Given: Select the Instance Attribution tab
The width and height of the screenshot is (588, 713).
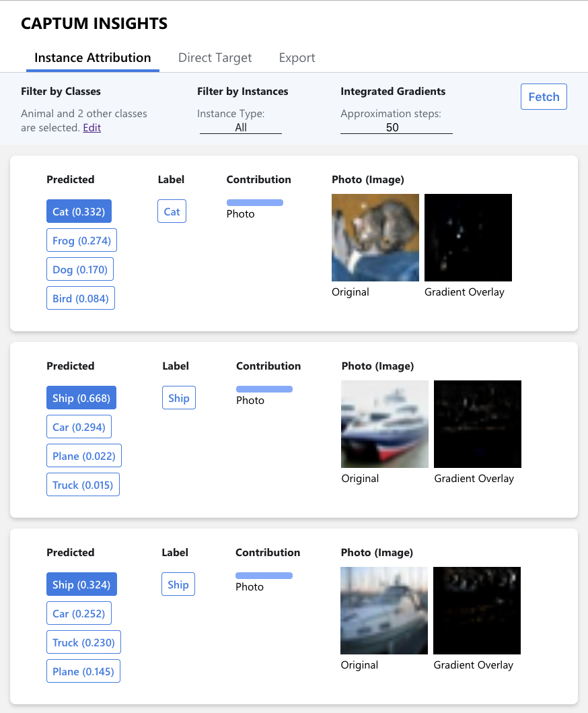Looking at the screenshot, I should click(92, 58).
